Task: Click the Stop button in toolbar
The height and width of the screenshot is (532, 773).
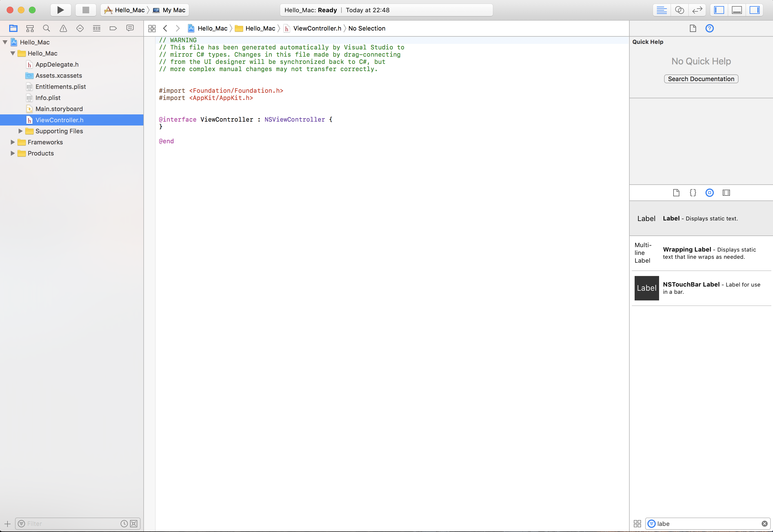Action: [x=84, y=10]
